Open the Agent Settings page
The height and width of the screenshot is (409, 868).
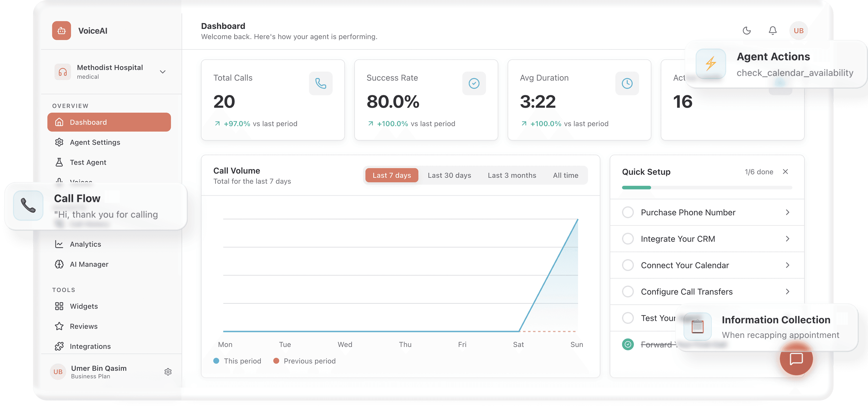pos(95,142)
